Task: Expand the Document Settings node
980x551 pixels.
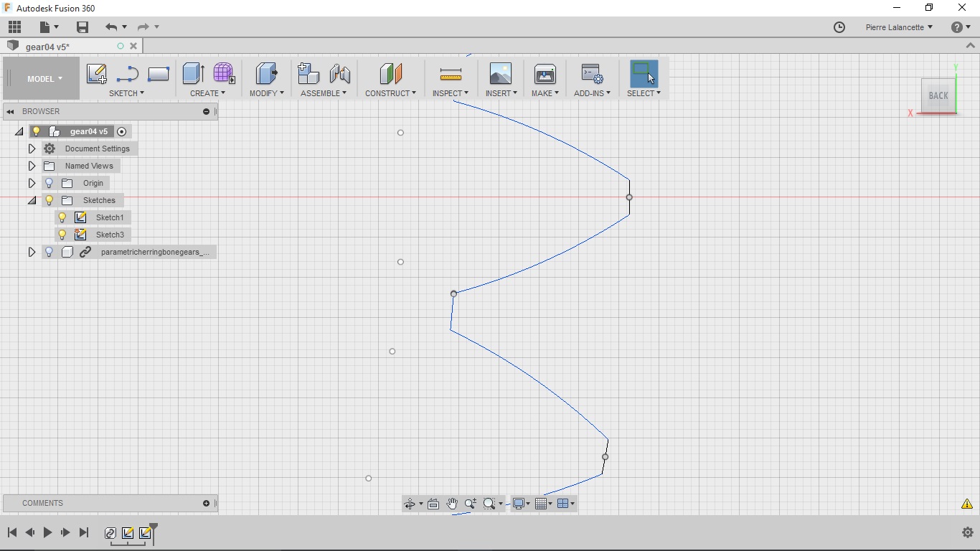Action: (x=32, y=149)
